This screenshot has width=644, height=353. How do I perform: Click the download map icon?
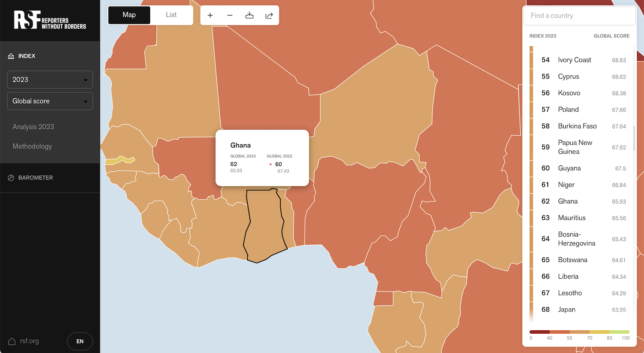point(249,15)
